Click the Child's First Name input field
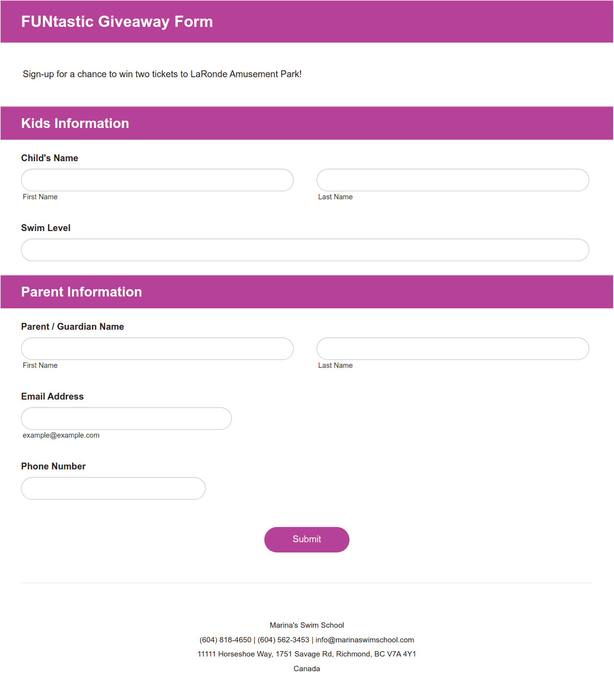The width and height of the screenshot is (614, 700). pyautogui.click(x=157, y=180)
